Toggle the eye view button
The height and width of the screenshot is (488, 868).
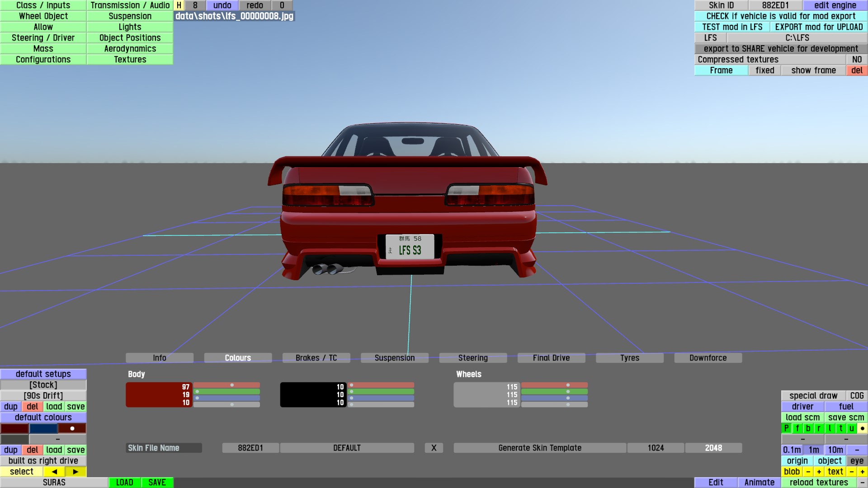point(857,461)
